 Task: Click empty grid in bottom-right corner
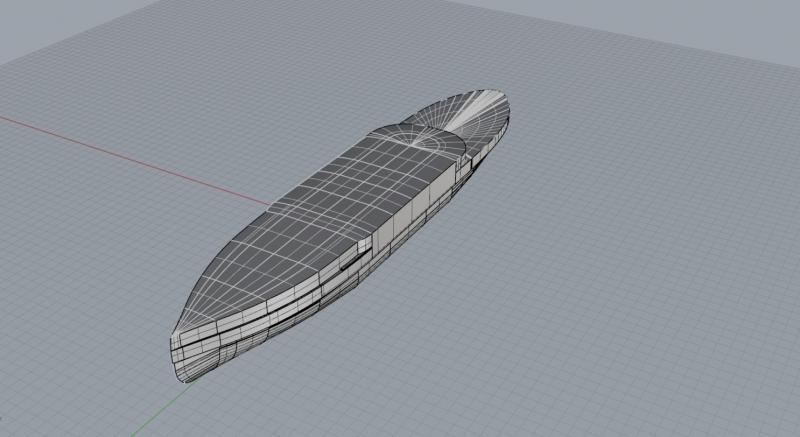740,400
